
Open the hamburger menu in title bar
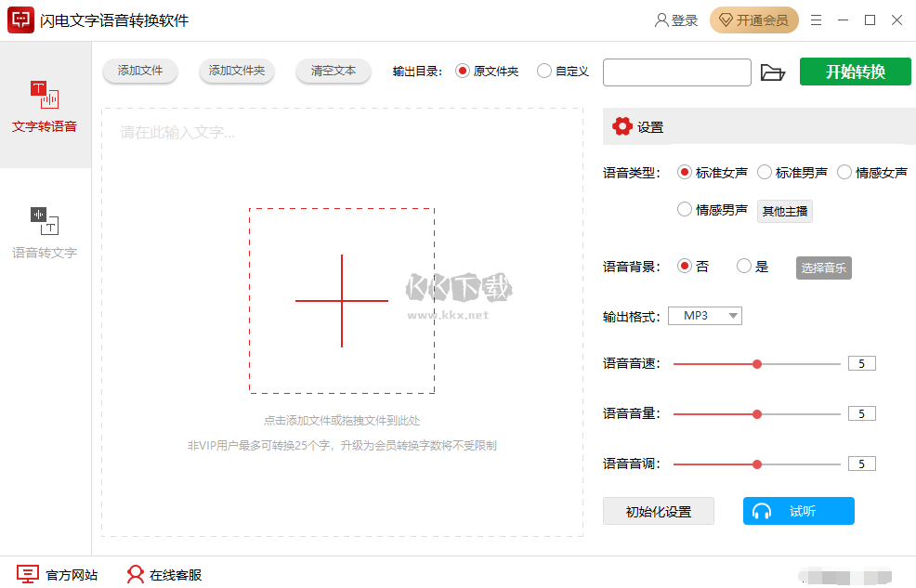point(816,19)
